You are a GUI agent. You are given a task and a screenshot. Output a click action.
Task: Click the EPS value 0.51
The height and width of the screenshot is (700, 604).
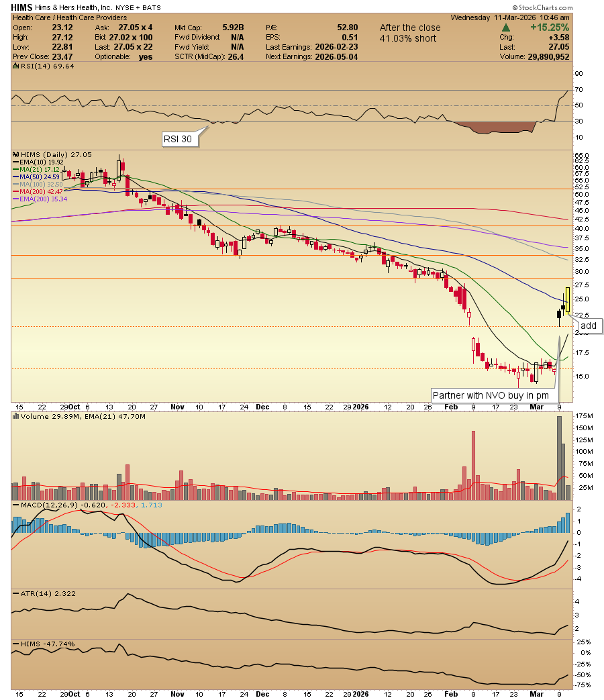(x=350, y=38)
